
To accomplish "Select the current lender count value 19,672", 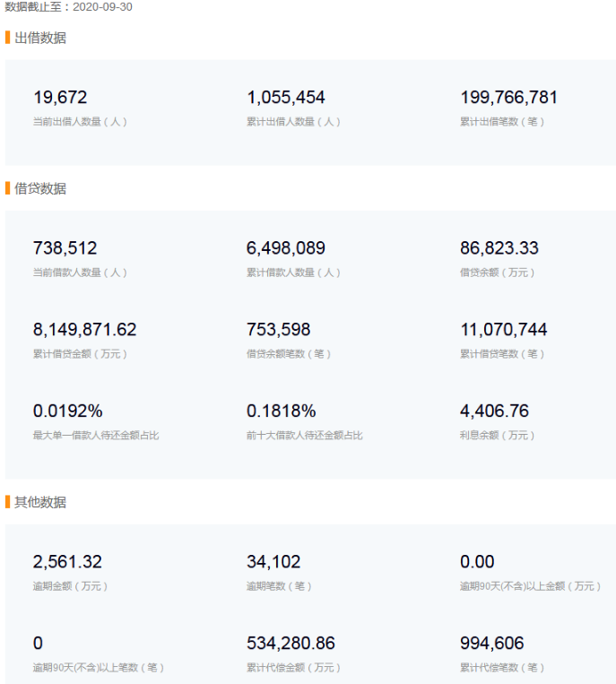I will click(x=60, y=98).
